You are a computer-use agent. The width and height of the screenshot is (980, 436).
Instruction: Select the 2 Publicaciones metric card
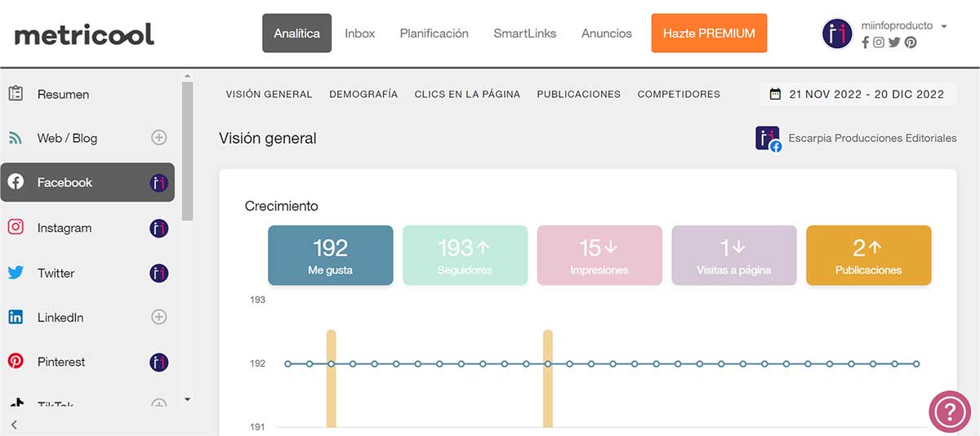[x=868, y=255]
